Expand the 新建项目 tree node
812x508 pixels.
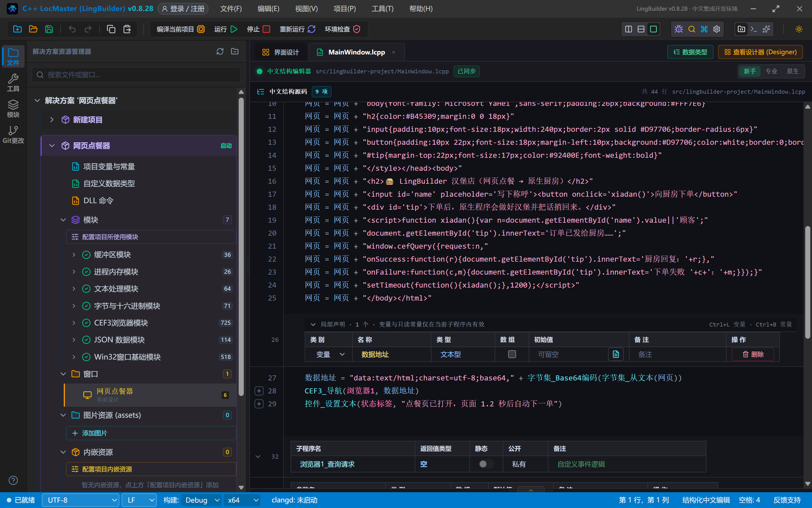pyautogui.click(x=52, y=120)
